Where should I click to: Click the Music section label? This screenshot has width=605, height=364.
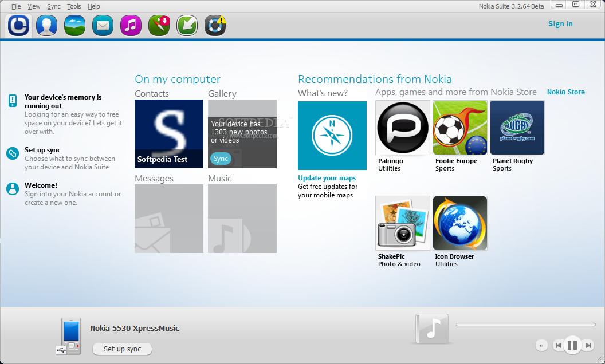(219, 178)
